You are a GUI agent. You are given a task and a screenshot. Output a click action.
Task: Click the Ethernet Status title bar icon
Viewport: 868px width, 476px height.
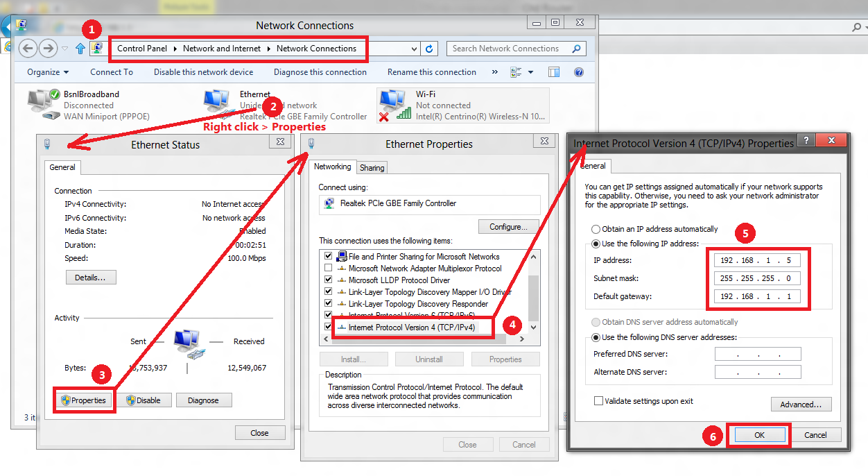[x=47, y=144]
